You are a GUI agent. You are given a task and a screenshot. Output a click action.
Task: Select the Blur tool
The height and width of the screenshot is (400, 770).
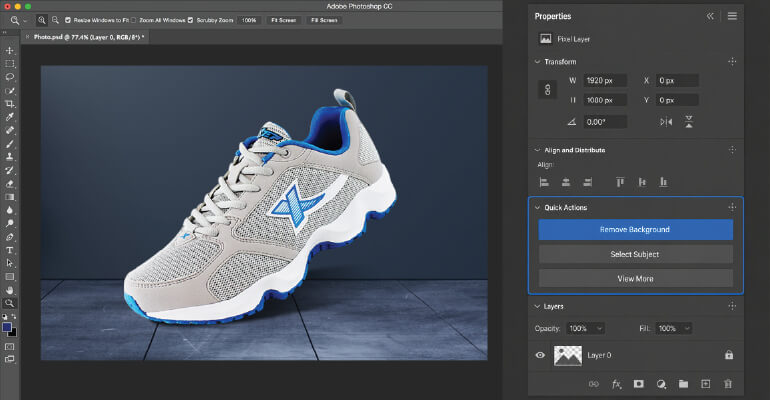coord(9,210)
